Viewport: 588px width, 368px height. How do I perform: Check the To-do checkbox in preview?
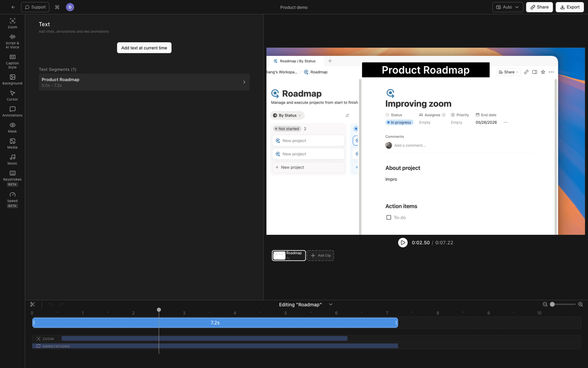pyautogui.click(x=388, y=217)
